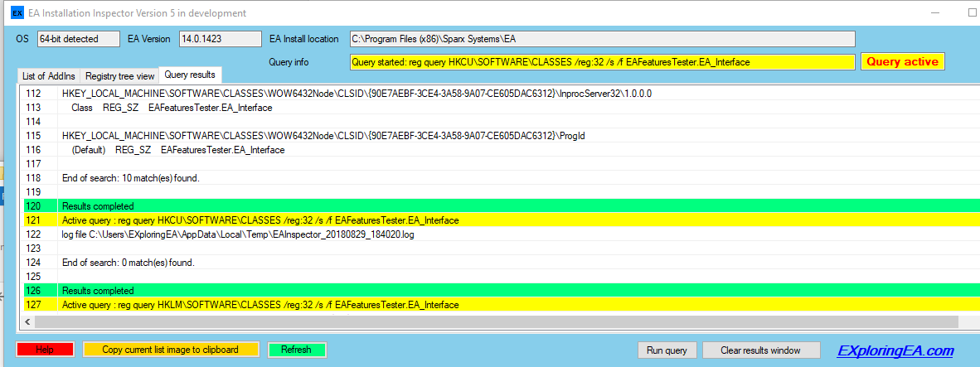Click the EA Install location path field
Viewport: 980px width, 367px height.
(601, 39)
